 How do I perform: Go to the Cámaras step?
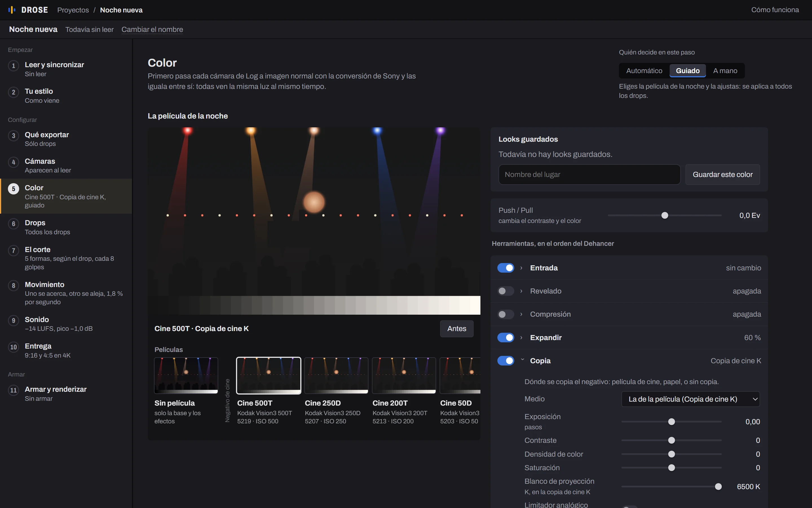point(66,165)
